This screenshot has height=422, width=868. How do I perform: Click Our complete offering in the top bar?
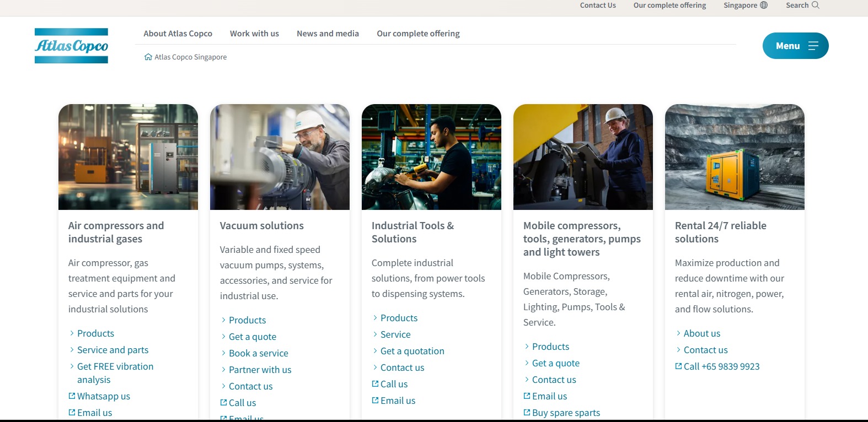click(669, 5)
